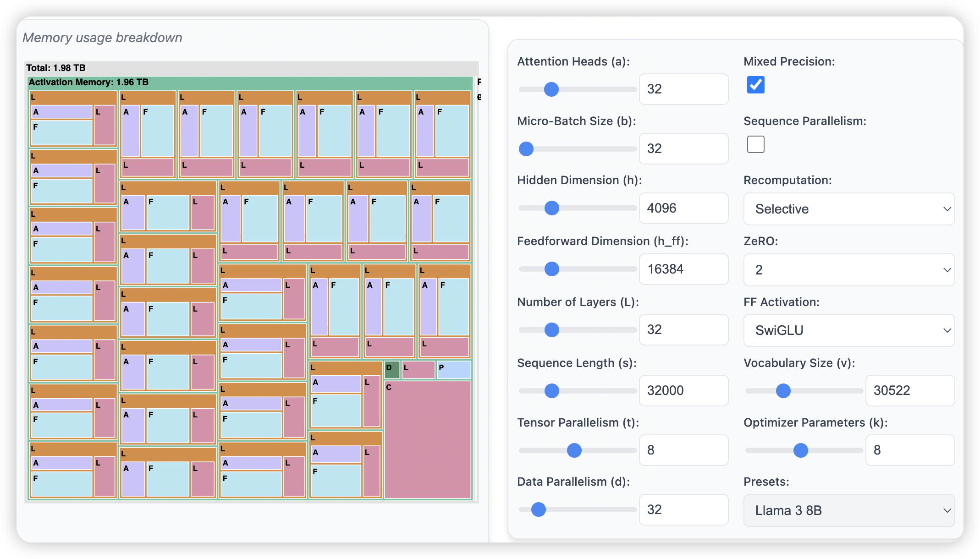
Task: Click the Vocabulary Size slider thumb
Action: tap(783, 391)
